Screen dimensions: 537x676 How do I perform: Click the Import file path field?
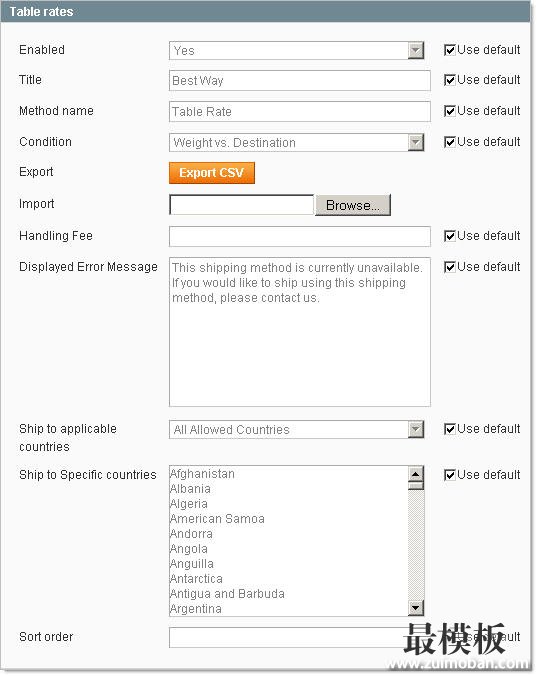click(x=242, y=205)
